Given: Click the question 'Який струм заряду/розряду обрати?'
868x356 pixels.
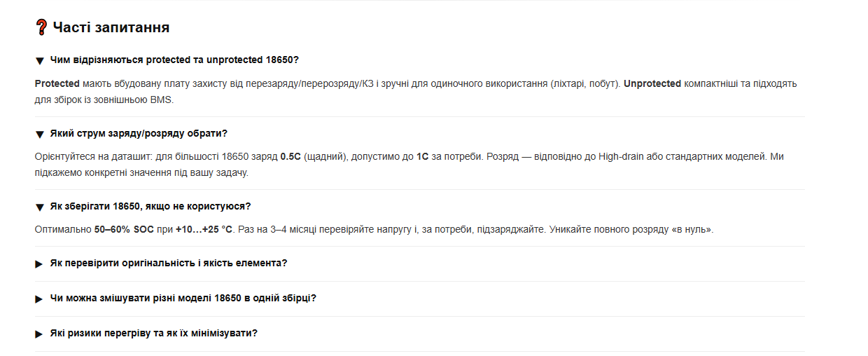Looking at the screenshot, I should [139, 133].
